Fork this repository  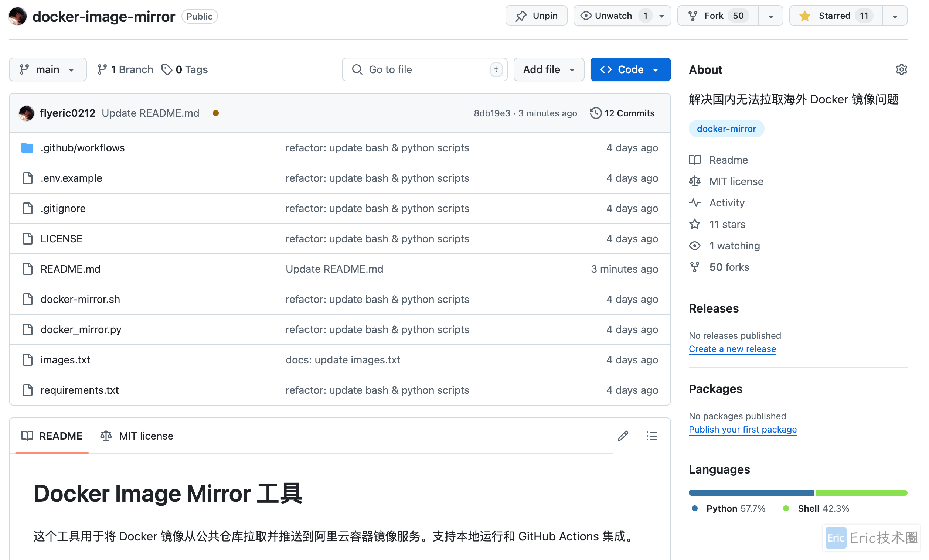coord(718,16)
